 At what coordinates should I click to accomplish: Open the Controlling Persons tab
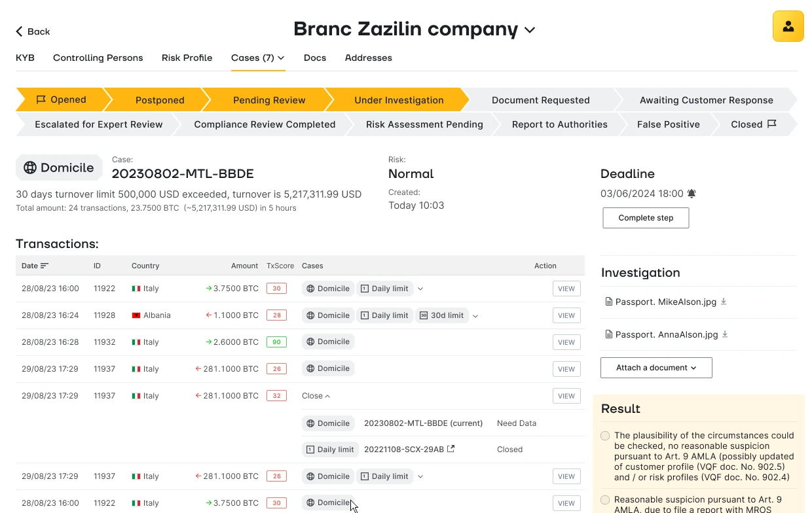(x=98, y=58)
